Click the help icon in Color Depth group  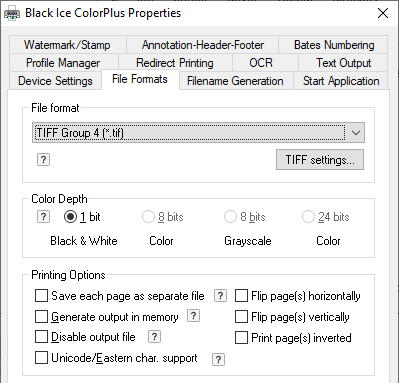coord(43,217)
